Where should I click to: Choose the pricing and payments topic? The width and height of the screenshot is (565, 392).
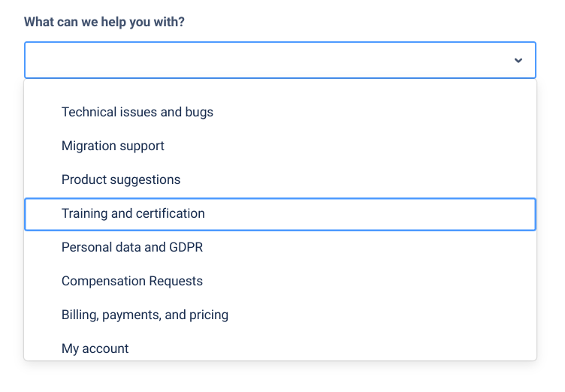145,315
